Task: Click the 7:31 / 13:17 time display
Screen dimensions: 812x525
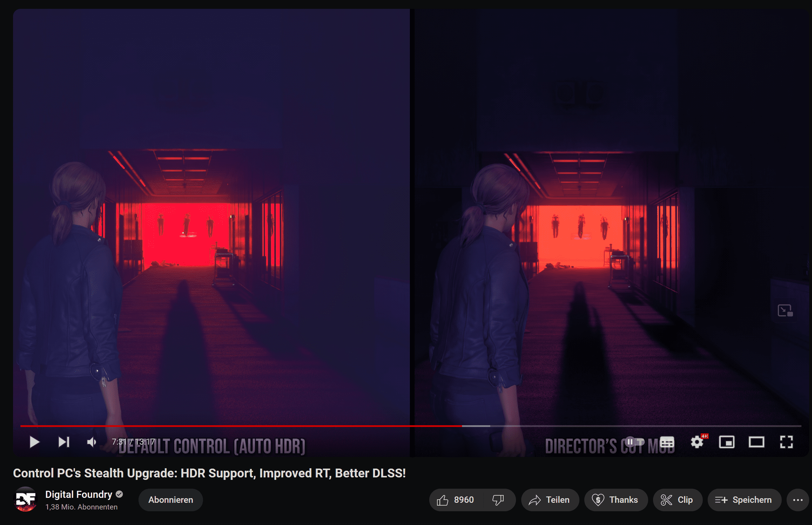Action: (x=133, y=442)
